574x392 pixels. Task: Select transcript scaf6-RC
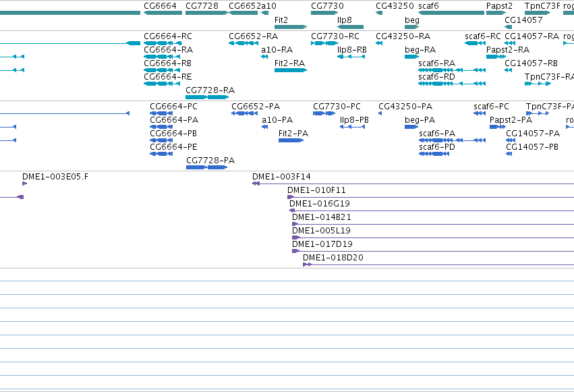[483, 36]
